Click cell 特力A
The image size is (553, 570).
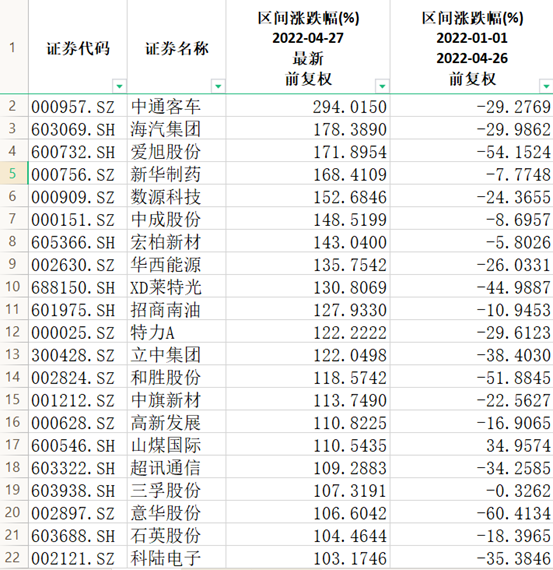coord(177,332)
